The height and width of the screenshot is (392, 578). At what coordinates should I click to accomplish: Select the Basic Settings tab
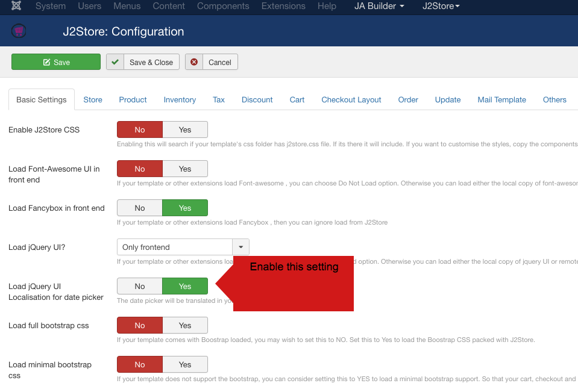(41, 99)
